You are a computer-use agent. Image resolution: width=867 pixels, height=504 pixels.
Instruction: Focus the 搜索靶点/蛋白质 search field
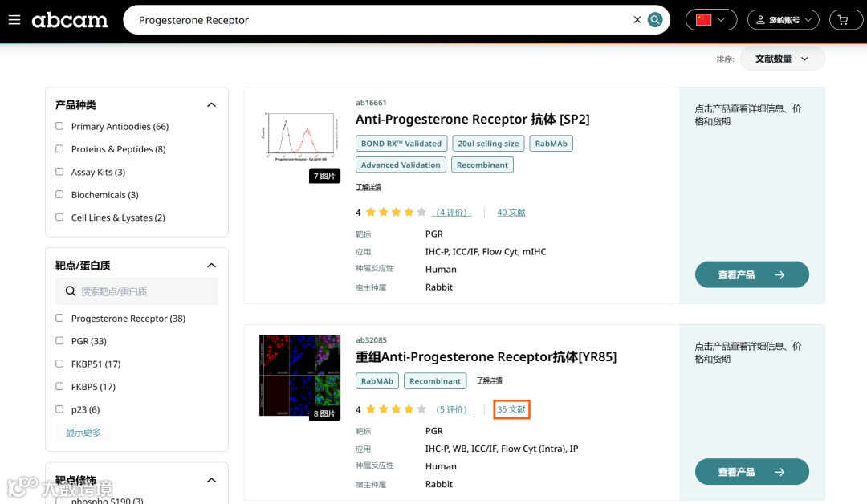coord(136,291)
